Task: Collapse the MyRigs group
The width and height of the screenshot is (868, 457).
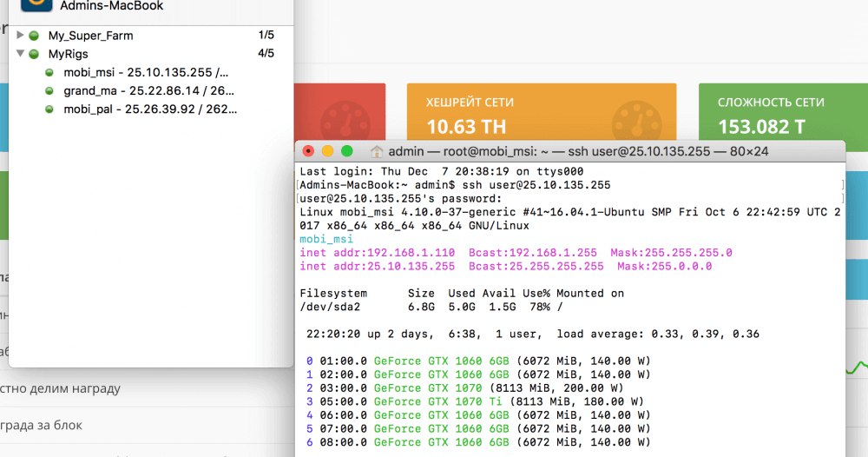Action: [x=20, y=54]
